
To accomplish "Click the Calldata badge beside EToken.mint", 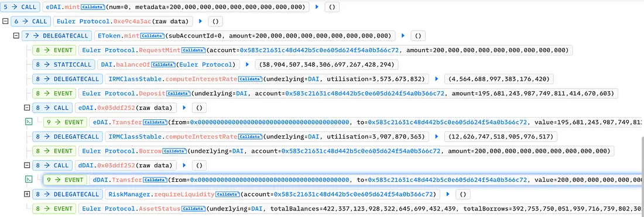I will pos(152,36).
